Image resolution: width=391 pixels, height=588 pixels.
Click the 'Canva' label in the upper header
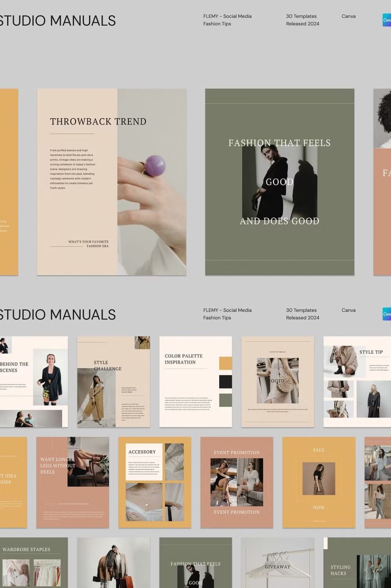(349, 16)
